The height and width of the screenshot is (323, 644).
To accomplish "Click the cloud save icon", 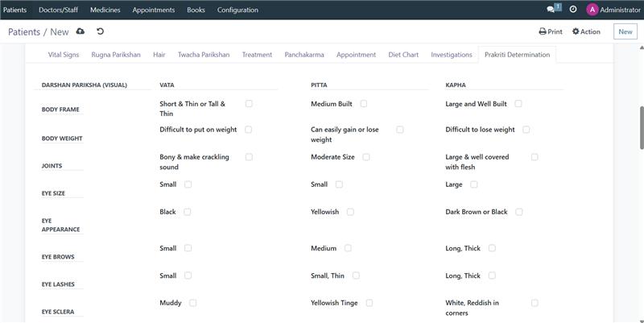I will tap(80, 31).
